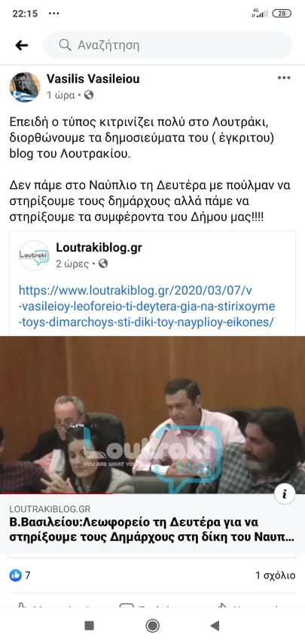Tap the Android back triangle button
The image size is (305, 644).
tap(215, 625)
